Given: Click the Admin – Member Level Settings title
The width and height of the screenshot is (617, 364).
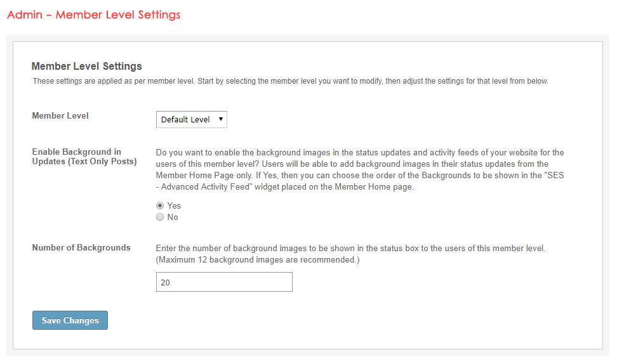Looking at the screenshot, I should pos(94,15).
